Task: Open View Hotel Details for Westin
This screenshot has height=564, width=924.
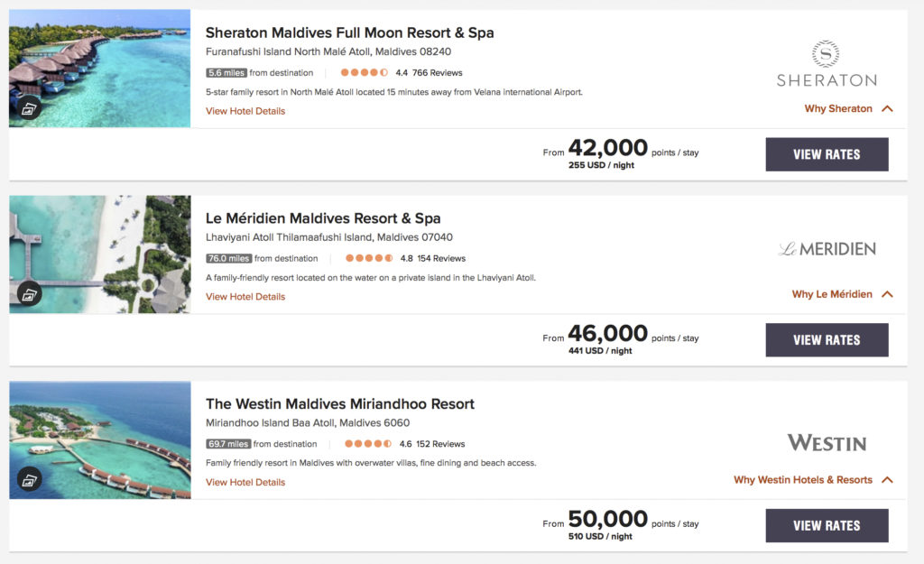Action: (245, 482)
